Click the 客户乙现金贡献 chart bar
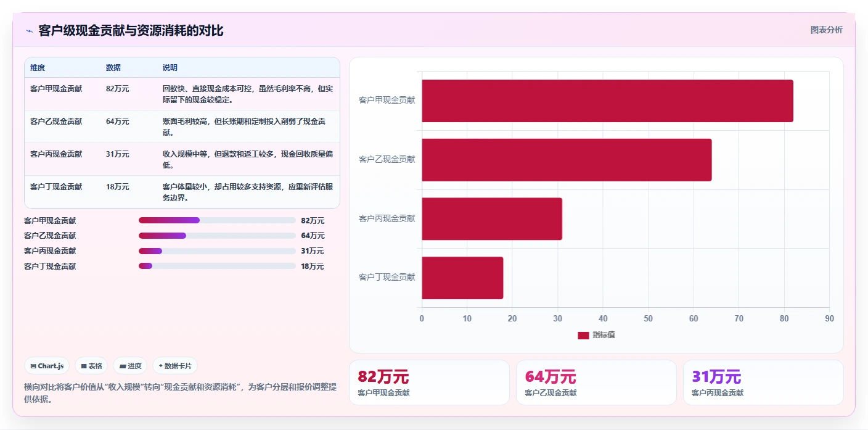The height and width of the screenshot is (430, 868). coord(567,160)
